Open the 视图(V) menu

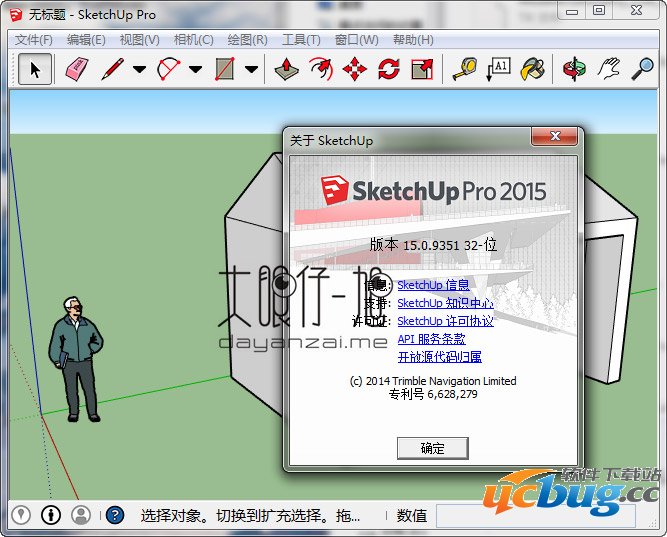click(x=140, y=40)
